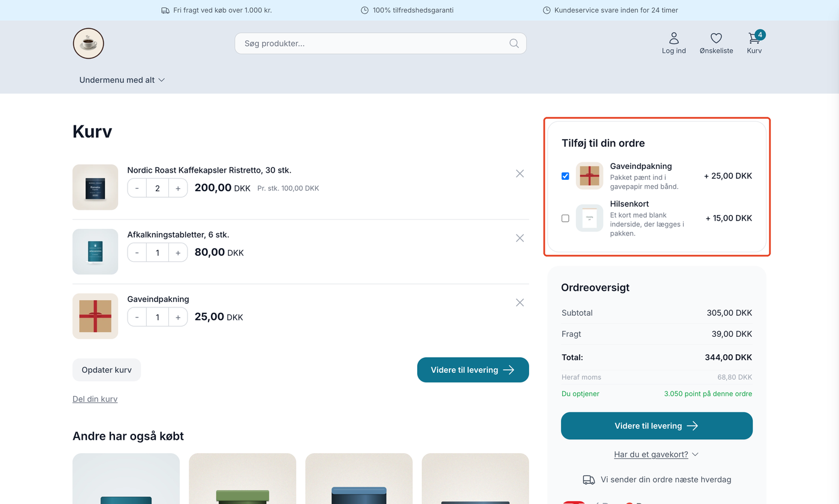Click the cart count badge showing 4
The image size is (839, 504).
760,35
